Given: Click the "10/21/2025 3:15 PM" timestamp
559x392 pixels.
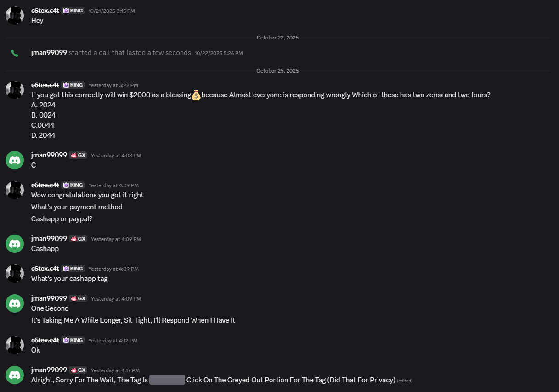Looking at the screenshot, I should [112, 11].
